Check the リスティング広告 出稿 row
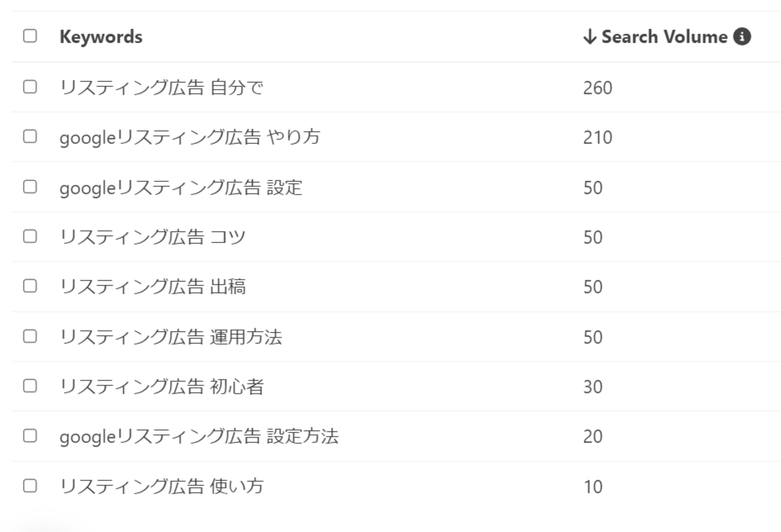Image resolution: width=781 pixels, height=532 pixels. coord(30,286)
